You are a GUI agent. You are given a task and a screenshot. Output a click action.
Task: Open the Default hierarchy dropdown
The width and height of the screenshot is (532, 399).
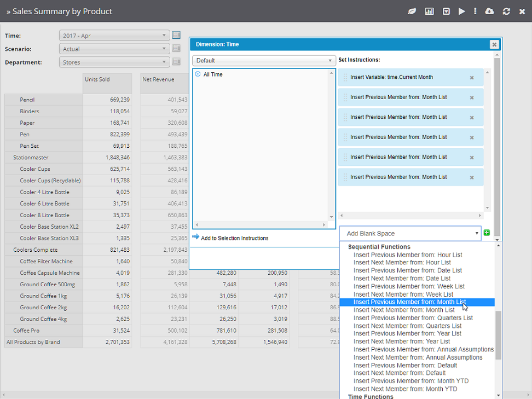point(264,61)
